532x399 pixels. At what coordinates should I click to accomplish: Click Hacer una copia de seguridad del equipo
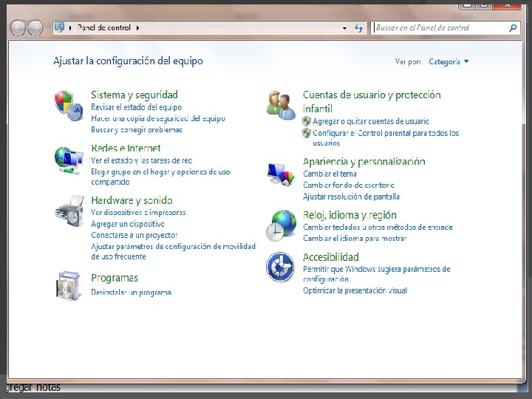158,118
